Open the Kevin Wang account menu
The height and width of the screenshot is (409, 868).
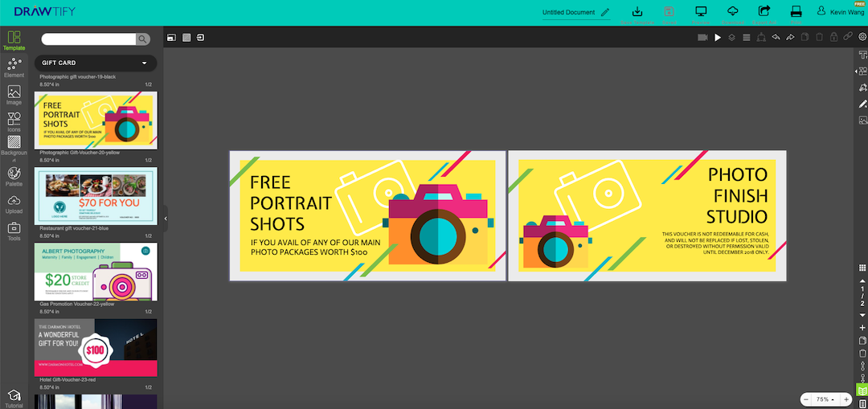tap(839, 12)
